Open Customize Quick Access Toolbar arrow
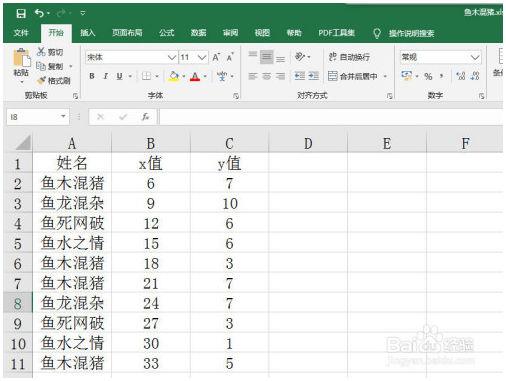The height and width of the screenshot is (381, 506). point(83,13)
